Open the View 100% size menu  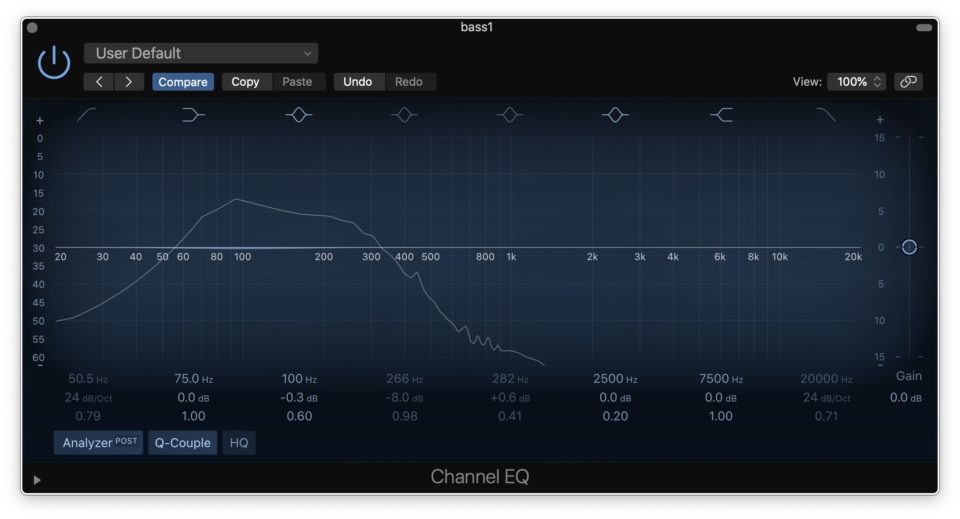[860, 82]
